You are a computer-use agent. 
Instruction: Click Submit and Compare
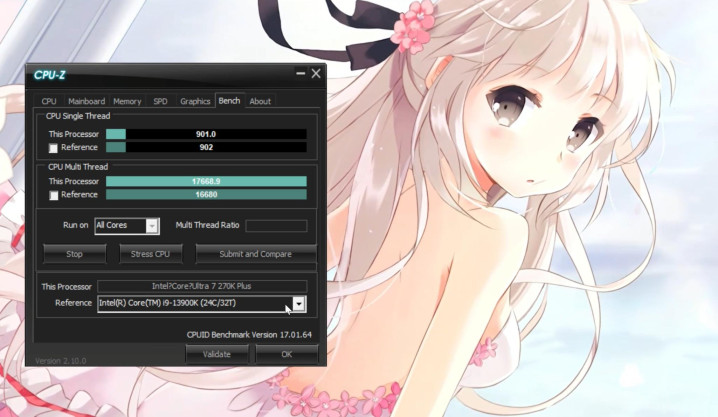(255, 254)
